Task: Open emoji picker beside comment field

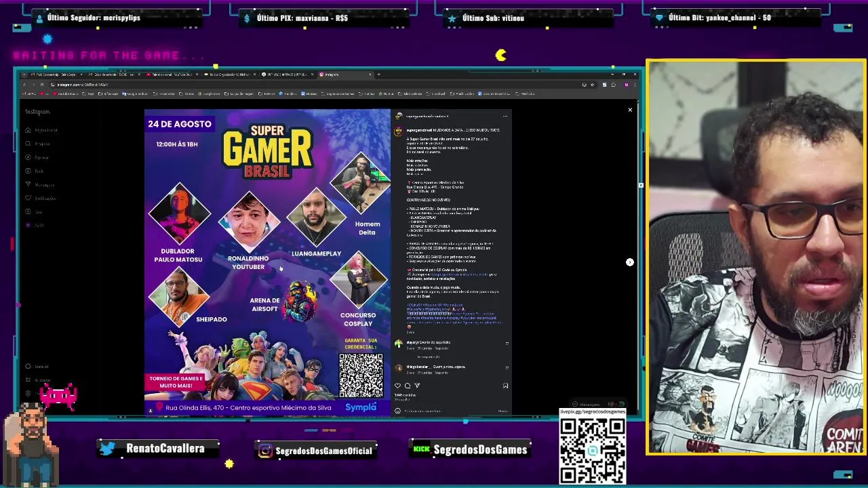Action: coord(398,411)
